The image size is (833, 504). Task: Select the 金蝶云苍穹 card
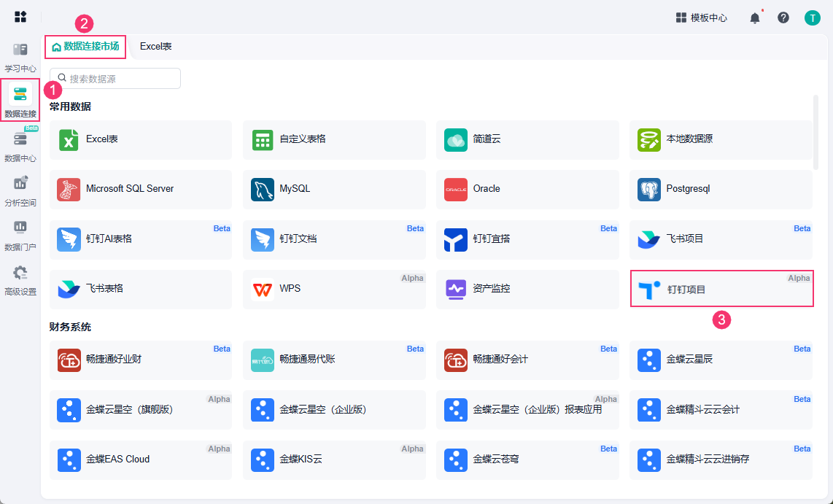(527, 460)
